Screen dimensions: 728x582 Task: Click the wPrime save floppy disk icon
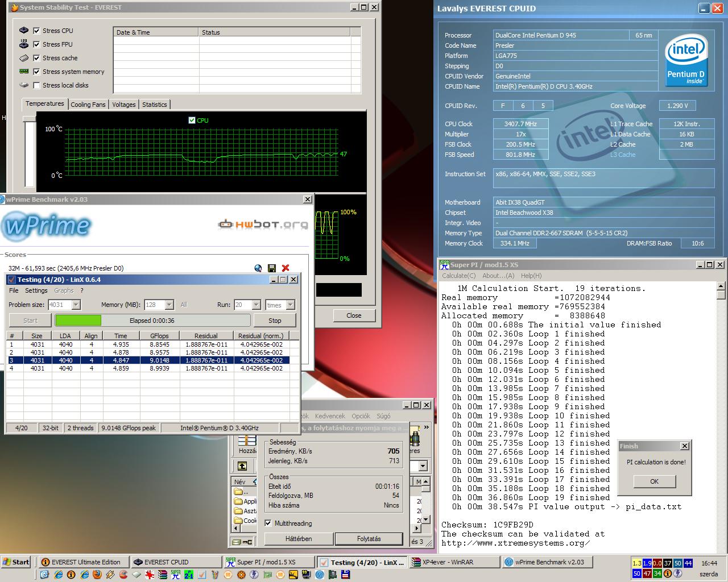click(x=272, y=268)
